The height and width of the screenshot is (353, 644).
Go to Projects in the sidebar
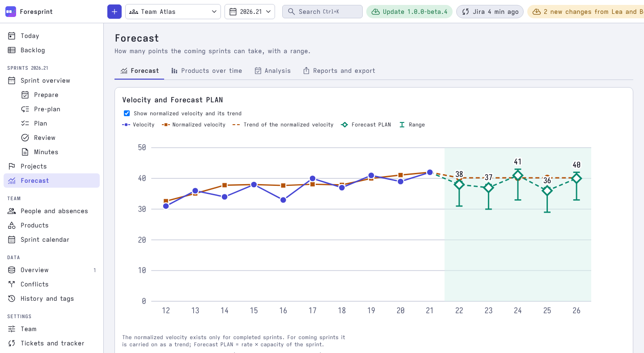click(52, 166)
